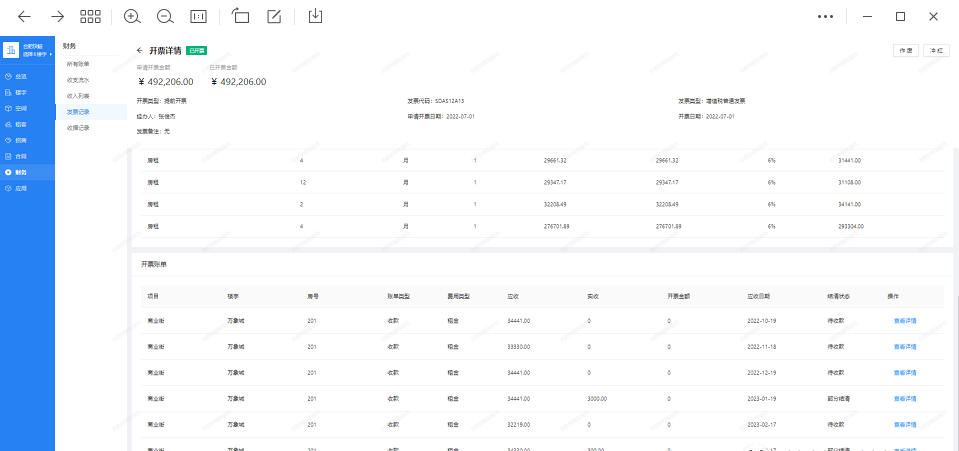959x451 pixels.
Task: Open 收据记录 in the finance submenu
Action: (78, 128)
